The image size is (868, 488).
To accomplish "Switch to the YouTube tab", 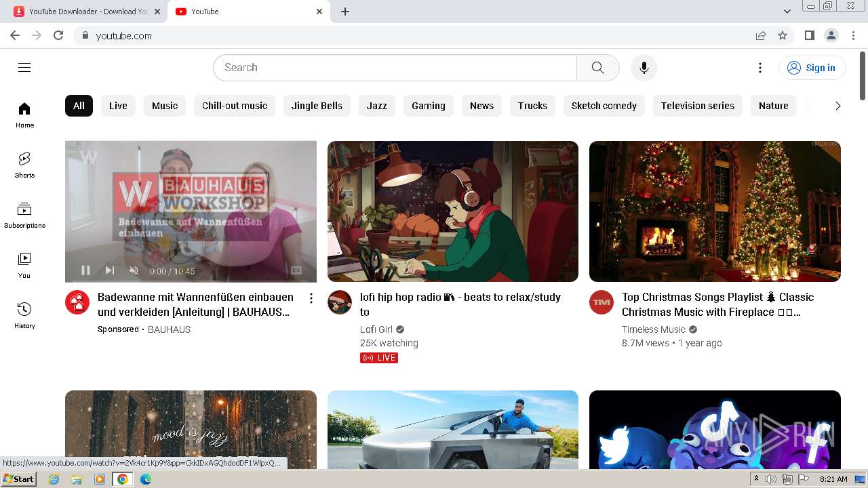I will (249, 12).
